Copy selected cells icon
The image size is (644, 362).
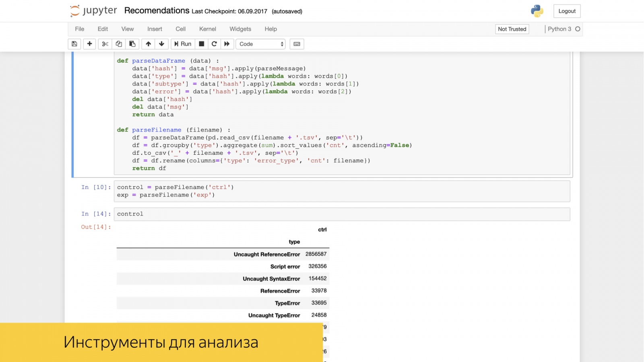(x=119, y=44)
